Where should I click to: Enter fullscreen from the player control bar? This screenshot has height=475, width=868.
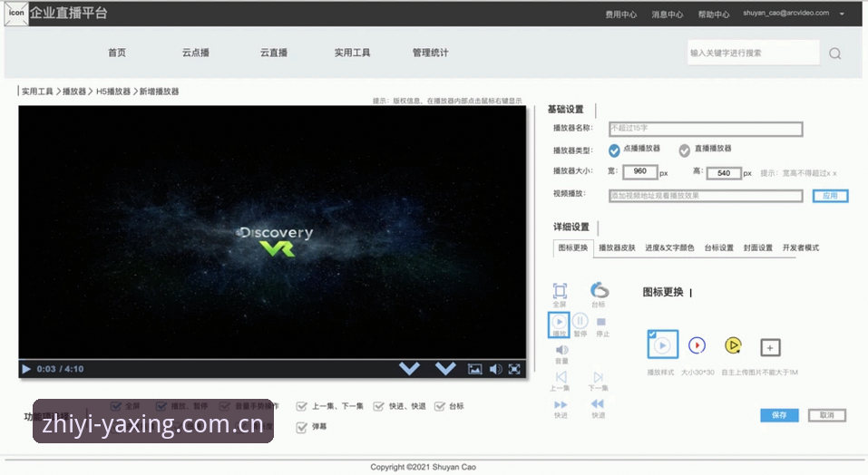[515, 369]
